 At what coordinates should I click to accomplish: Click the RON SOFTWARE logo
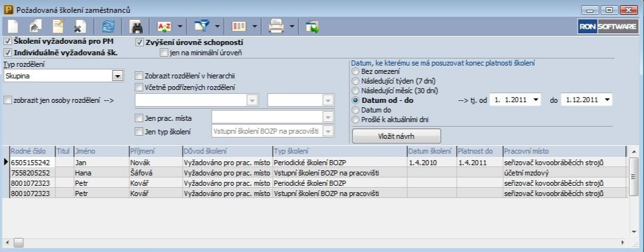[x=607, y=26]
